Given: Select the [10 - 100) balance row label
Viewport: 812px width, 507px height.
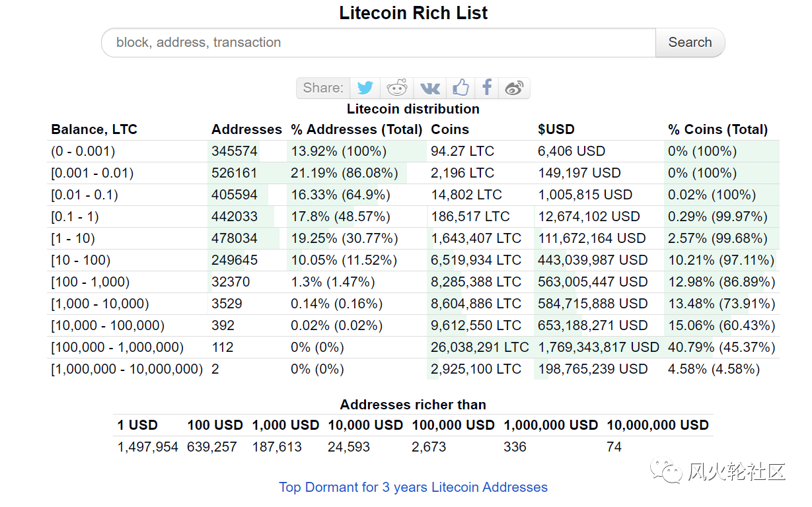Looking at the screenshot, I should (81, 260).
